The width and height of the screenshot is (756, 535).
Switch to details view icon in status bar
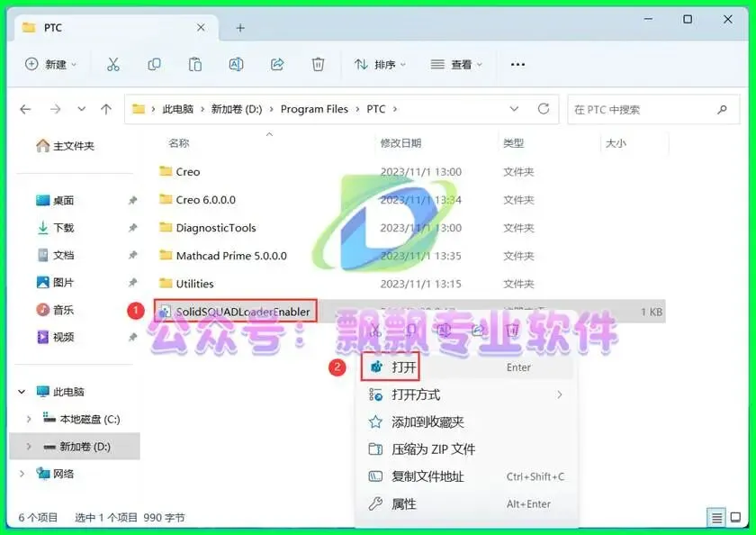pyautogui.click(x=716, y=518)
